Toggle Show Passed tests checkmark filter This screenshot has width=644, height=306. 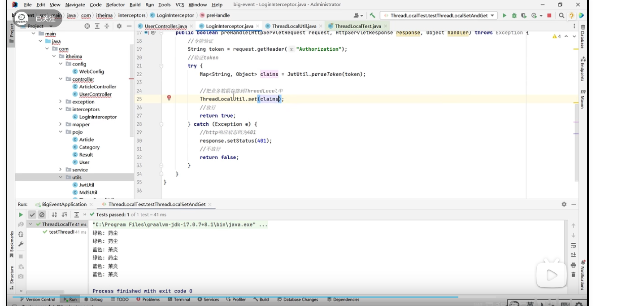(x=32, y=215)
